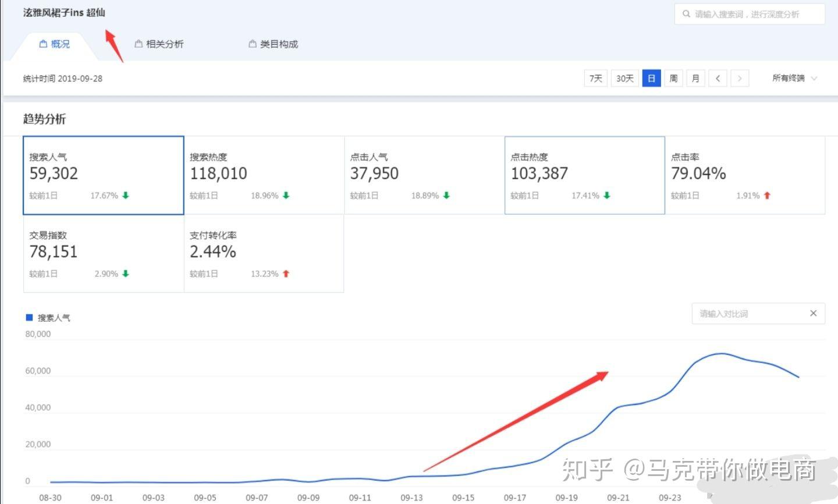Click the blue 搜索人气 legend square
Image resolution: width=838 pixels, height=504 pixels.
pyautogui.click(x=29, y=317)
